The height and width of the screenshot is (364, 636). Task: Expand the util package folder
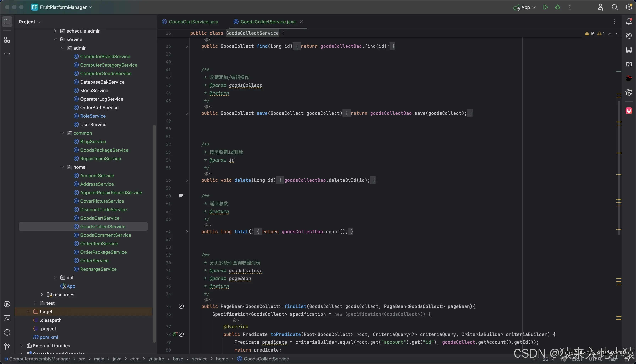click(x=55, y=278)
